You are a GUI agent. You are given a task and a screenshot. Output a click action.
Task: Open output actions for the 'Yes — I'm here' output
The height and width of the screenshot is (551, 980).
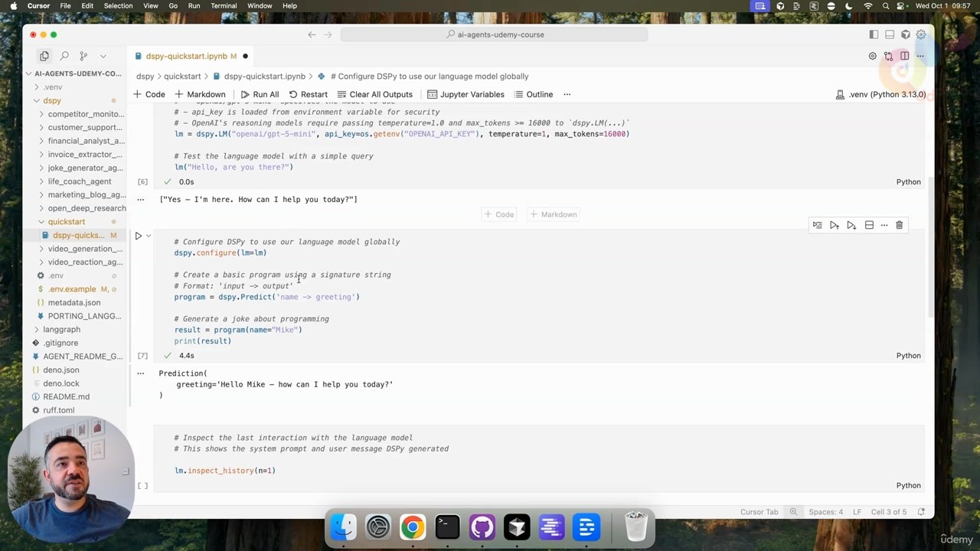pos(141,200)
